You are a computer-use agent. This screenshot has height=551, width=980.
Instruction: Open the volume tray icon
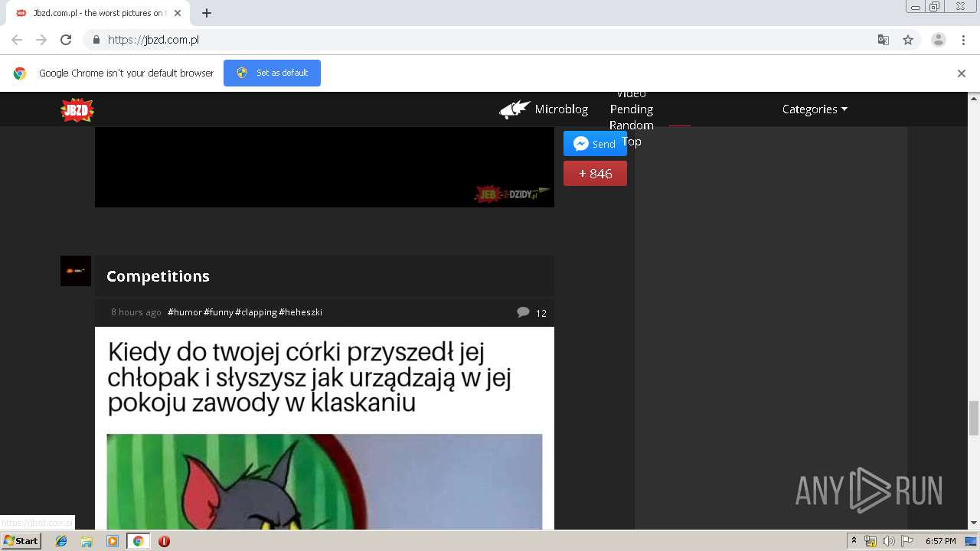[x=888, y=541]
